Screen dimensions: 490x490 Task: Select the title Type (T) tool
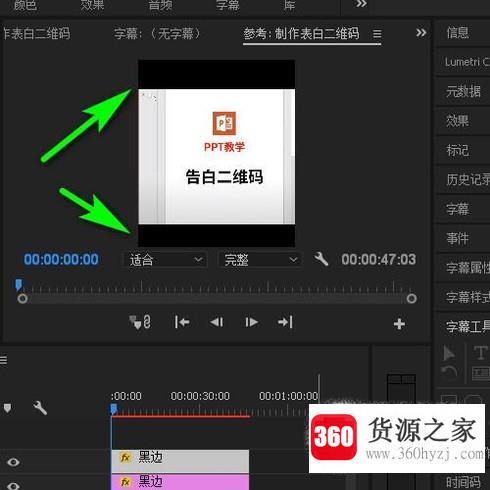point(481,353)
